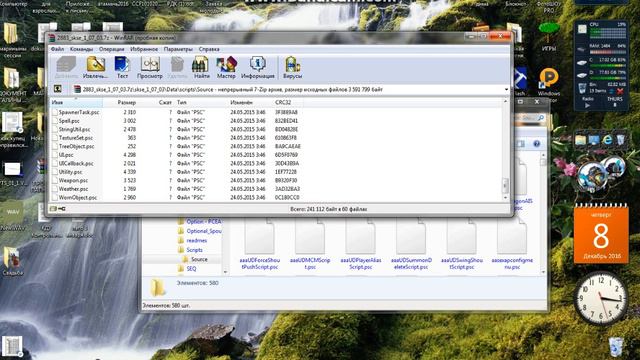Select SpawnerTask.psc in the file list
The image size is (640, 360).
(x=79, y=112)
